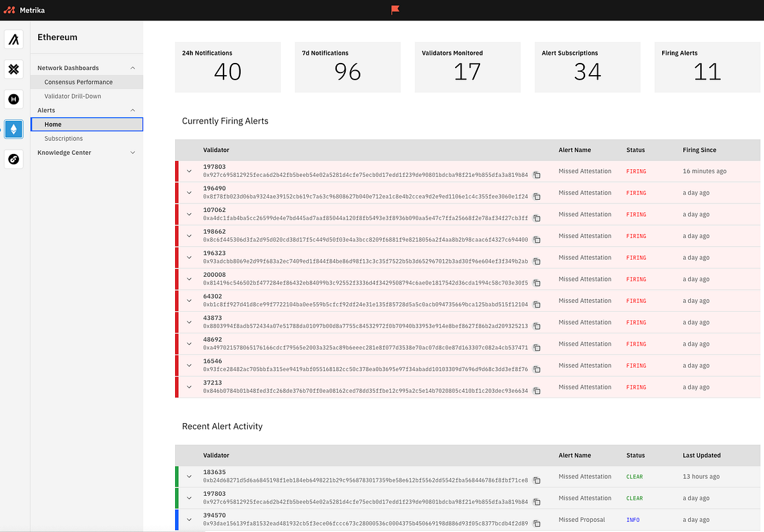Click the 24h Notifications card
Image resolution: width=764 pixels, height=532 pixels.
pos(228,67)
